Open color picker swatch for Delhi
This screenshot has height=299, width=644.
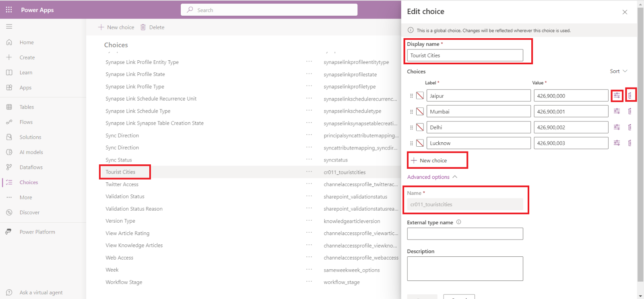click(420, 127)
